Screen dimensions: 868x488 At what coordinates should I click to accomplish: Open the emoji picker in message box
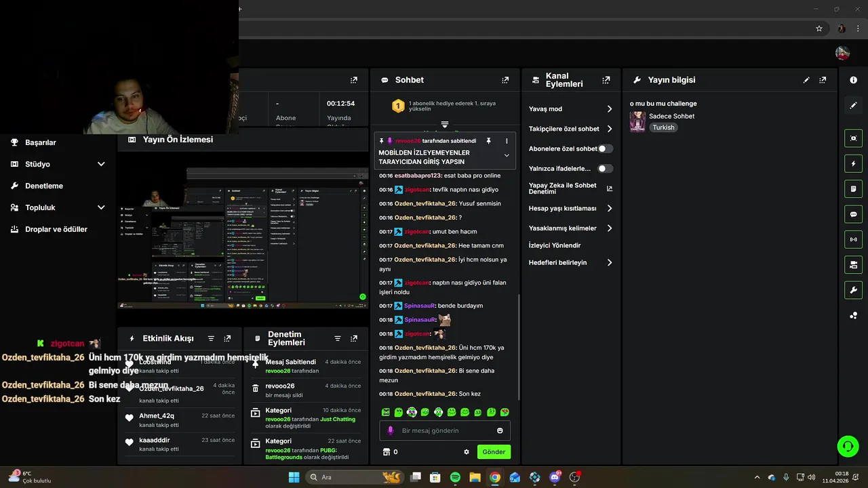[x=500, y=430]
